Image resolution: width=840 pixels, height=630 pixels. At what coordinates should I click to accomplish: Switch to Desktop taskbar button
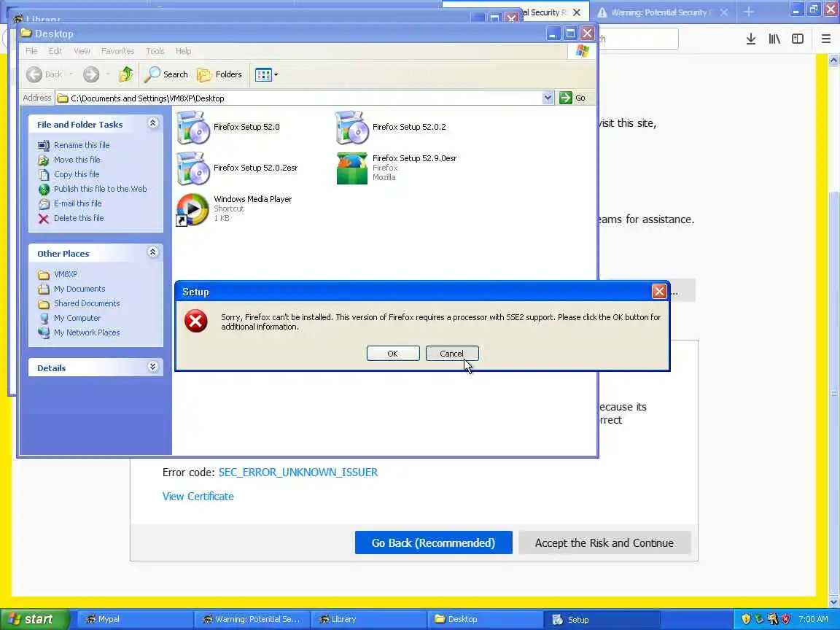click(485, 619)
